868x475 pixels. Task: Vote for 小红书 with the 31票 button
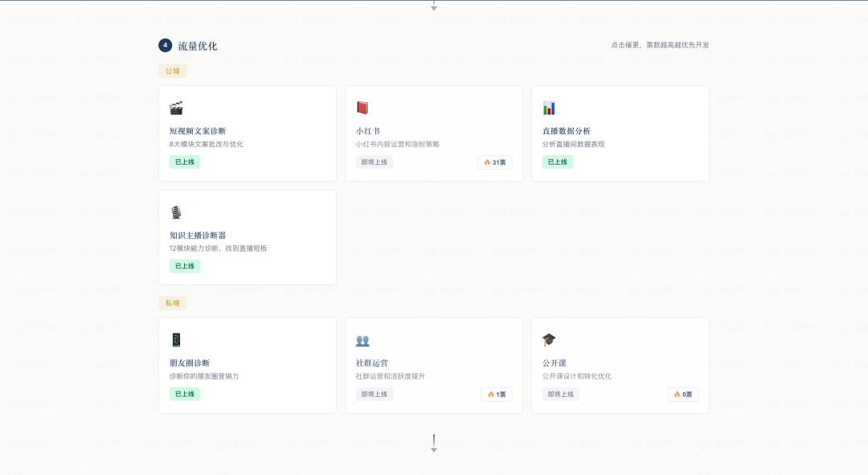495,162
